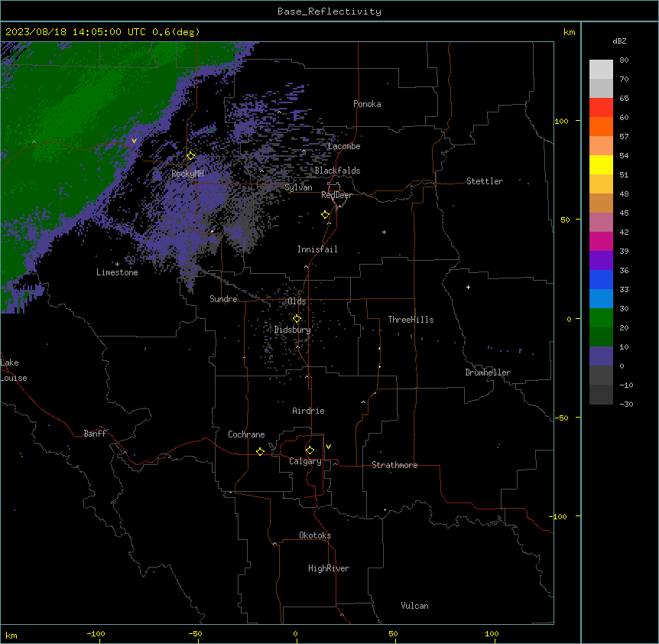Click the Limestone label
This screenshot has height=644, width=659.
(117, 272)
